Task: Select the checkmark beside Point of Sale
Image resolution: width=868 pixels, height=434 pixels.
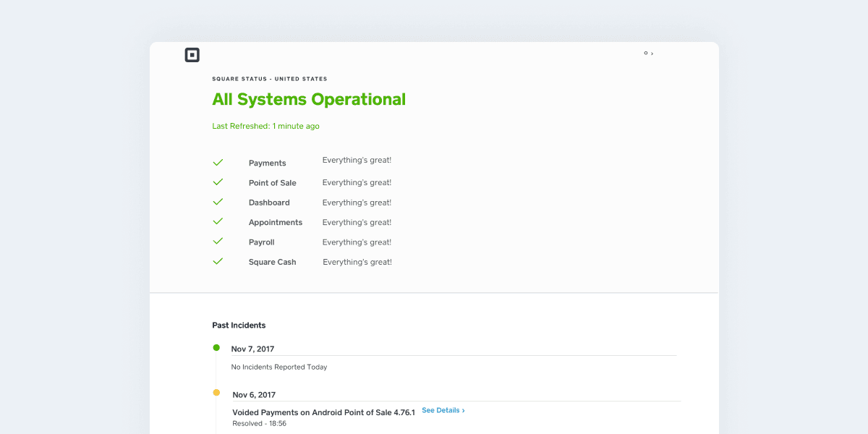Action: pyautogui.click(x=218, y=182)
